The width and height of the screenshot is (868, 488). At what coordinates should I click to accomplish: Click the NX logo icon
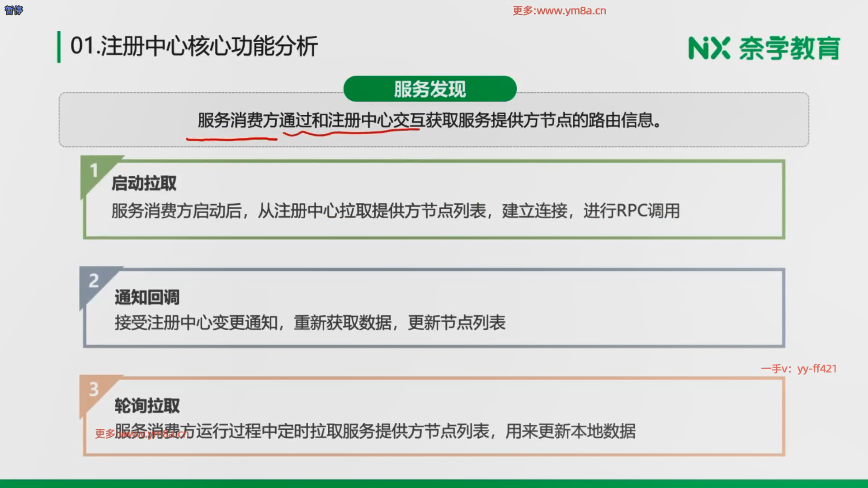coord(708,48)
